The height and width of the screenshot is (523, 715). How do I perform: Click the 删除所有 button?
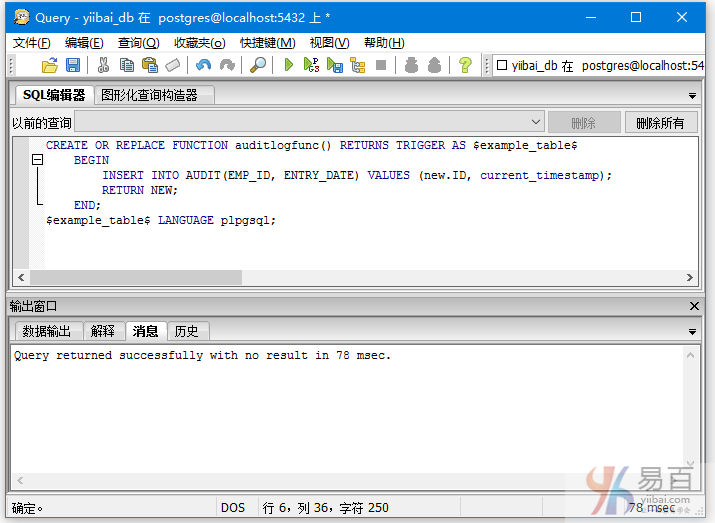click(660, 123)
